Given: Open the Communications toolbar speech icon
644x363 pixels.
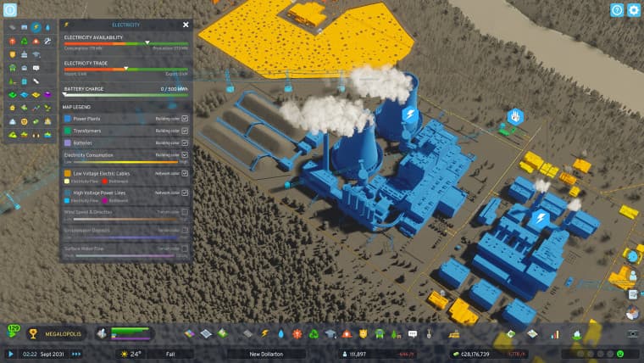Looking at the screenshot, I should pos(413,333).
